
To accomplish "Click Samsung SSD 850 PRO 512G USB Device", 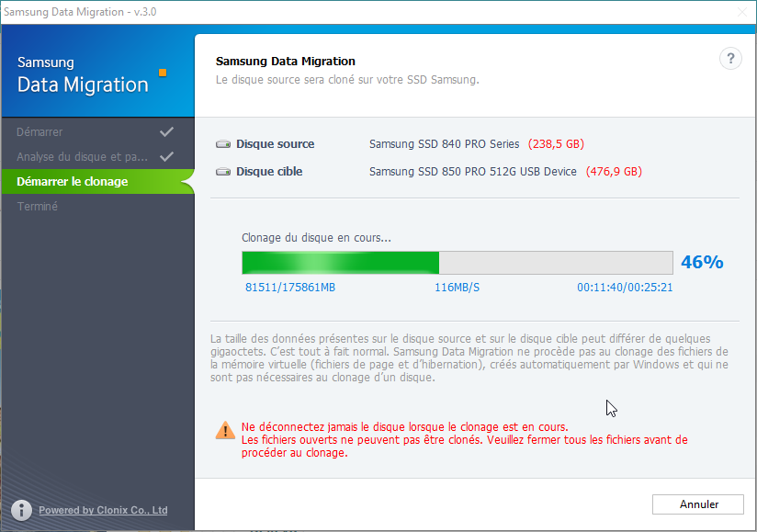I will coord(472,172).
